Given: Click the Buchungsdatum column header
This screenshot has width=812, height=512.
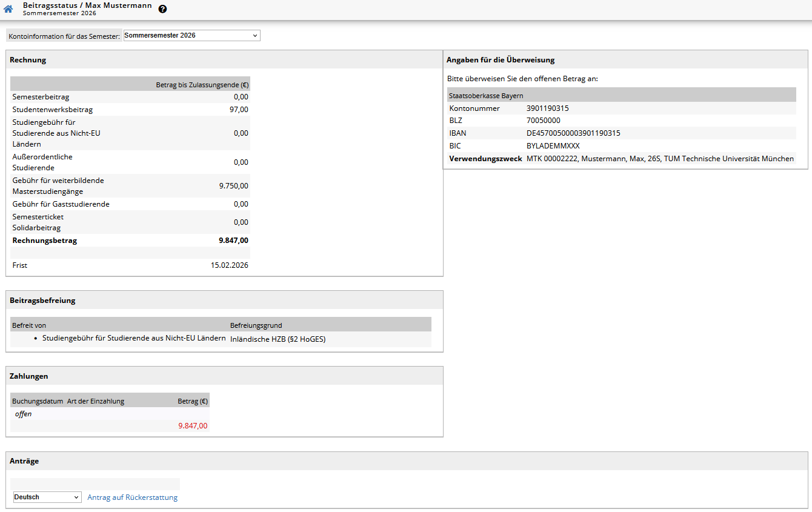Looking at the screenshot, I should [x=38, y=401].
